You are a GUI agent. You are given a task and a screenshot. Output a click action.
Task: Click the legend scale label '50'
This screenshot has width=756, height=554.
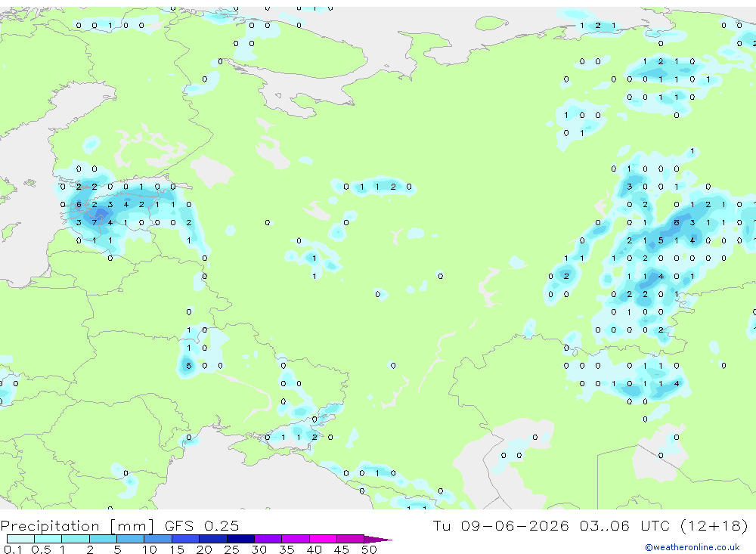click(369, 549)
